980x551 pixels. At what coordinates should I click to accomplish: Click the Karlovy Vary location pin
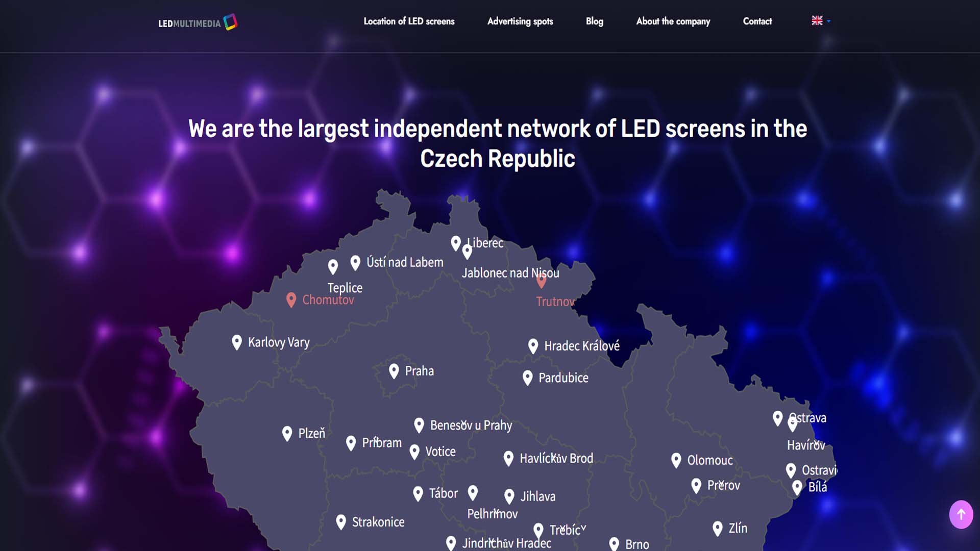coord(236,342)
